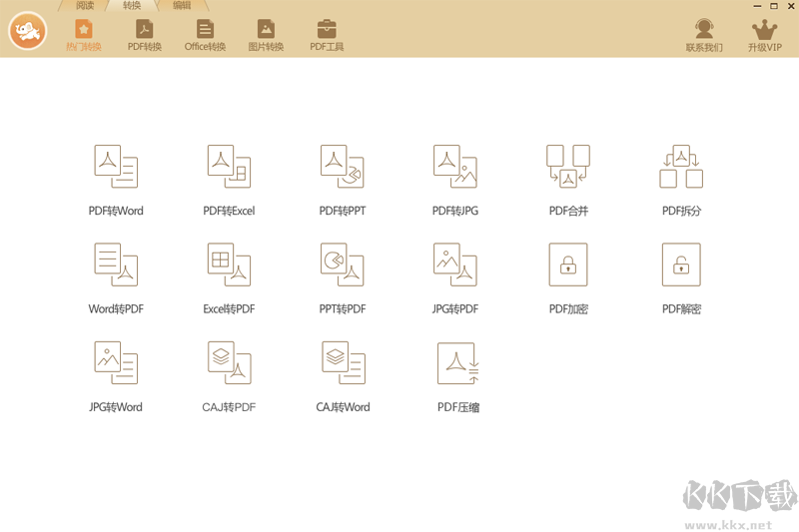Click the 联系我们 support button
Screen dimensions: 799x532
point(704,35)
